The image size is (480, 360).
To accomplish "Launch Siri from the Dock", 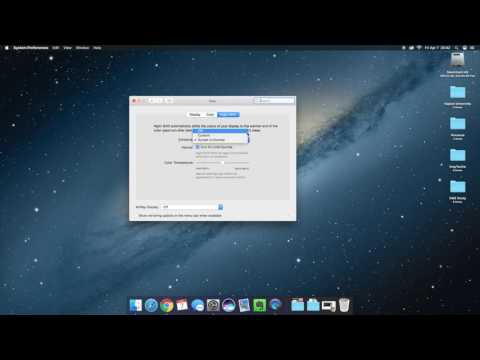I will tap(229, 305).
